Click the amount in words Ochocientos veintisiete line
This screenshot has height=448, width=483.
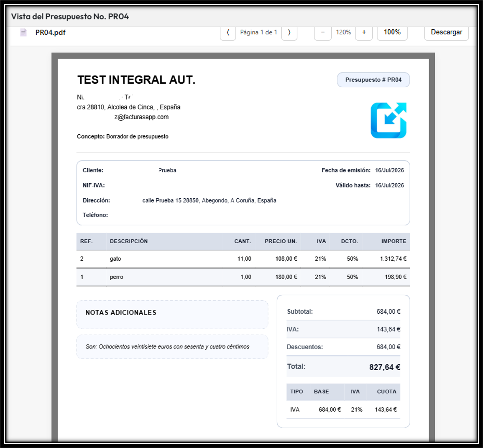[x=168, y=347]
